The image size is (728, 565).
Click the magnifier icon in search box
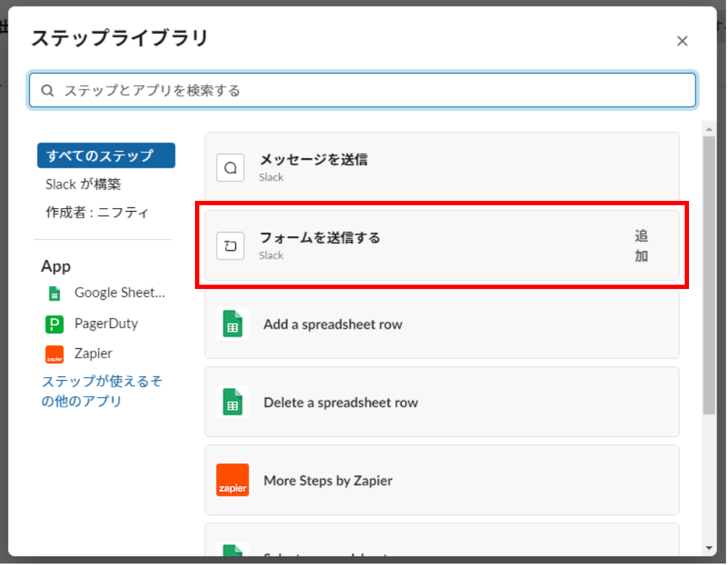(48, 90)
